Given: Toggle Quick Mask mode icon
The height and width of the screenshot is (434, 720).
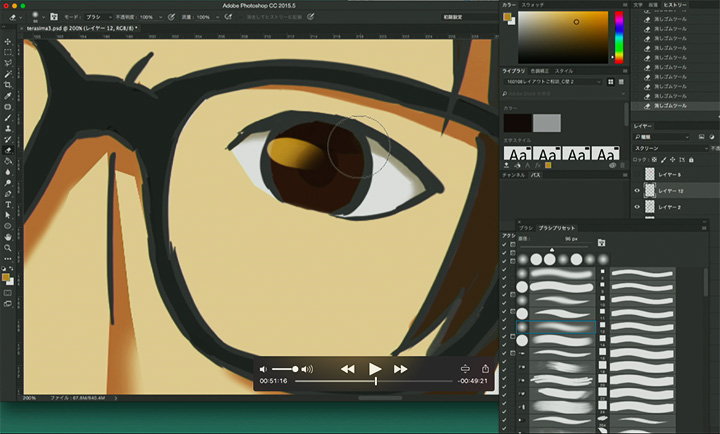Looking at the screenshot, I should pyautogui.click(x=8, y=293).
